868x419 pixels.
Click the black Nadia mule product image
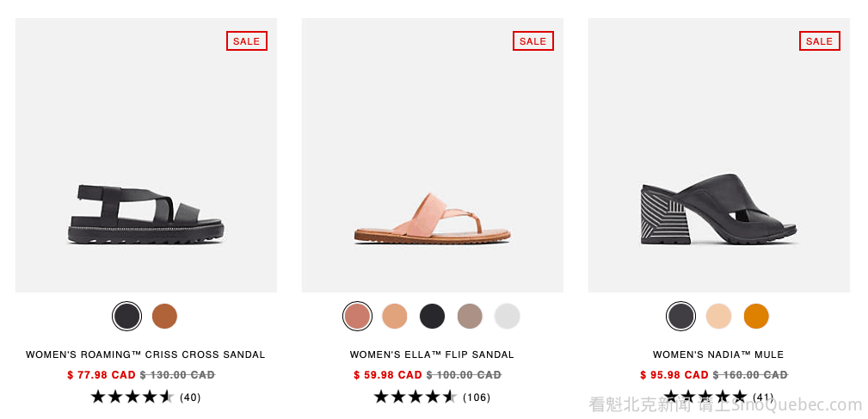pyautogui.click(x=718, y=211)
